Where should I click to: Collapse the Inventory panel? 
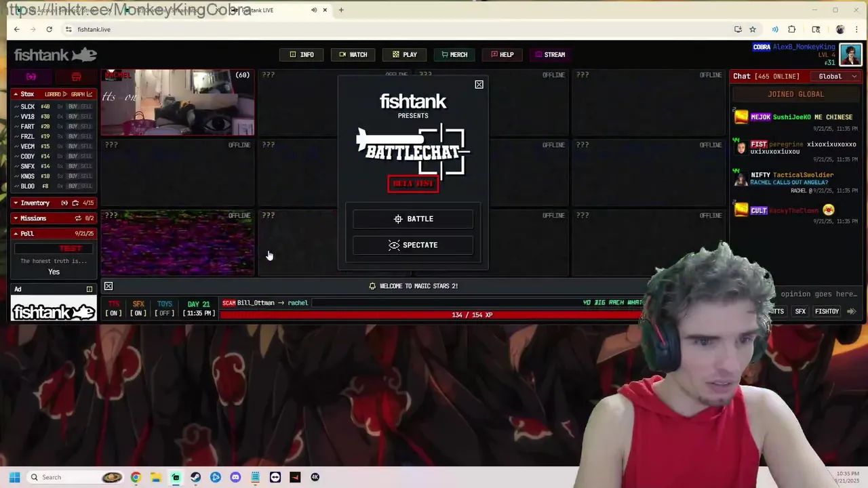16,203
